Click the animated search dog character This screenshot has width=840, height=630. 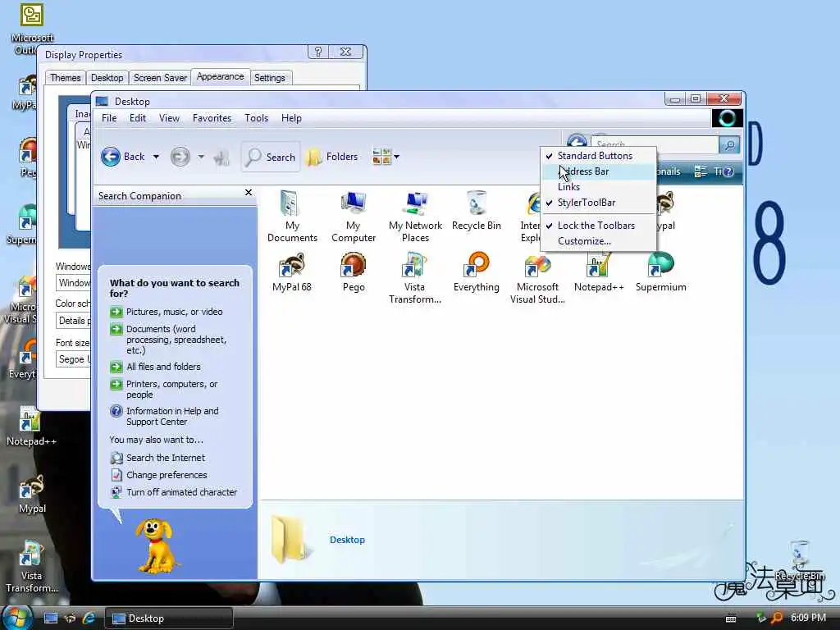tap(156, 546)
